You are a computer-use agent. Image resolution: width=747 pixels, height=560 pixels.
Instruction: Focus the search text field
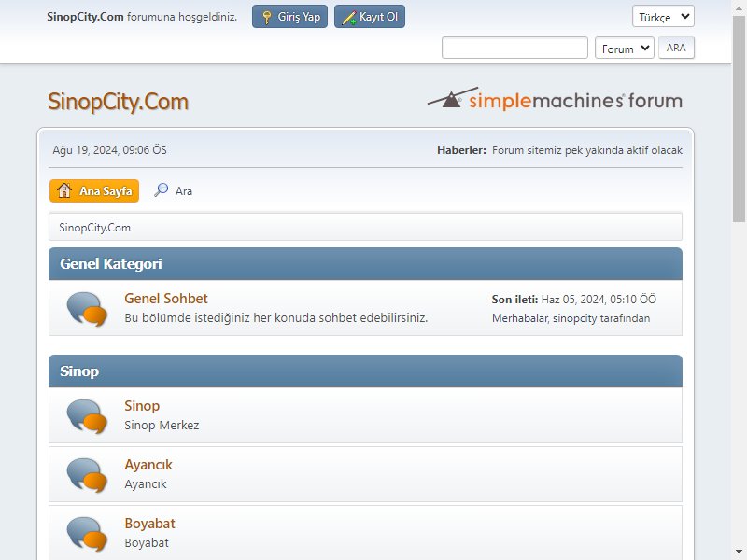514,48
